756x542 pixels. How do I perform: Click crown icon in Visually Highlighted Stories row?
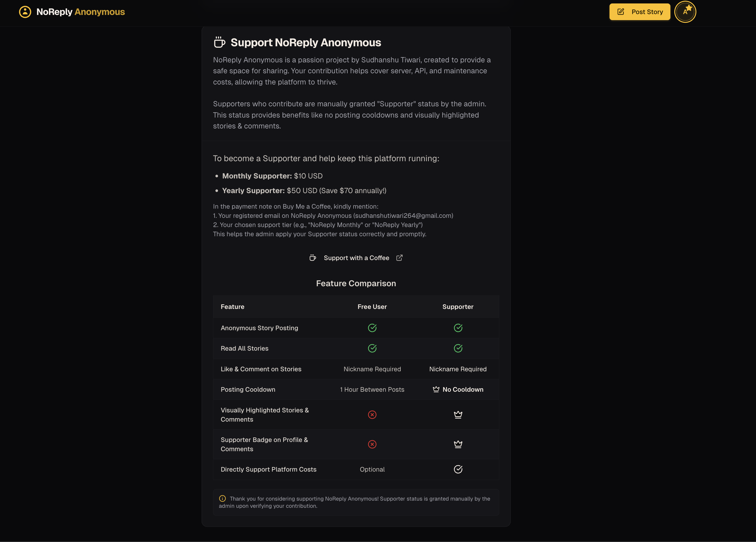[458, 415]
